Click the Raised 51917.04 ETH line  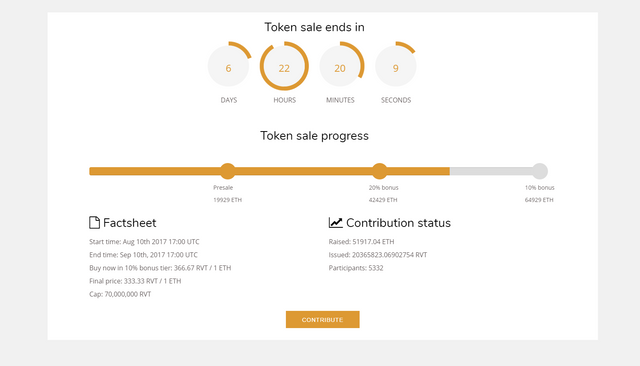pyautogui.click(x=361, y=242)
